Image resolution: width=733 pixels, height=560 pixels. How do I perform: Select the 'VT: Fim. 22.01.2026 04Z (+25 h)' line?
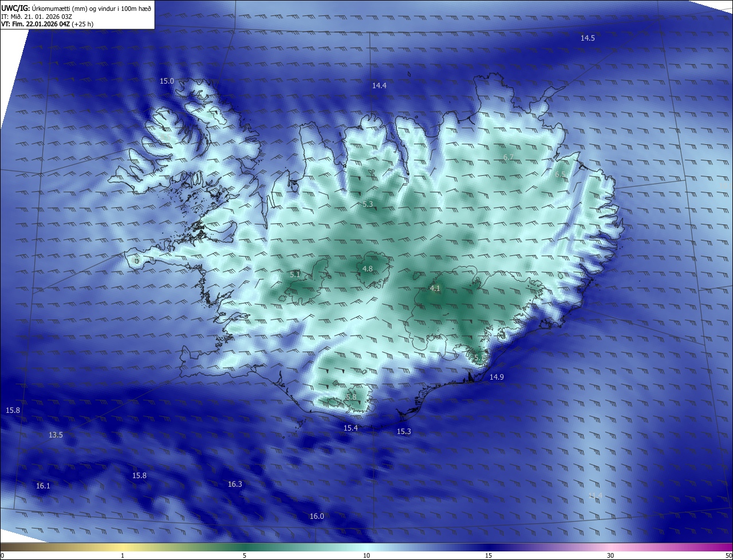point(48,24)
